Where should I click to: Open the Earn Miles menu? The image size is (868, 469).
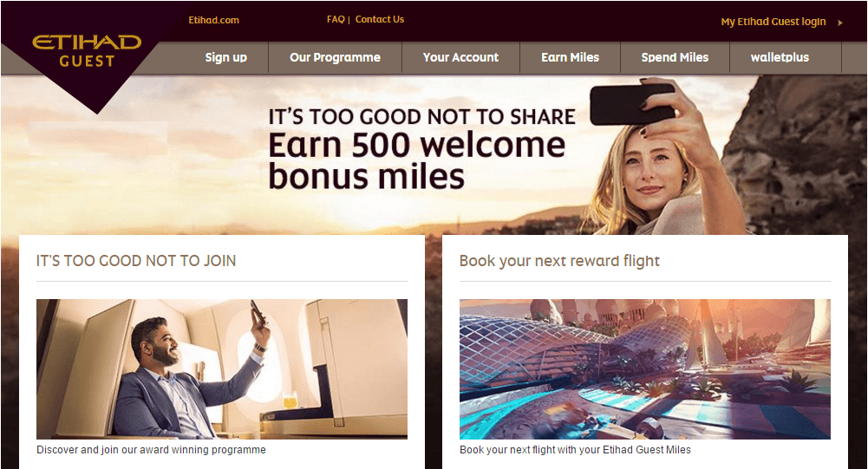(571, 57)
